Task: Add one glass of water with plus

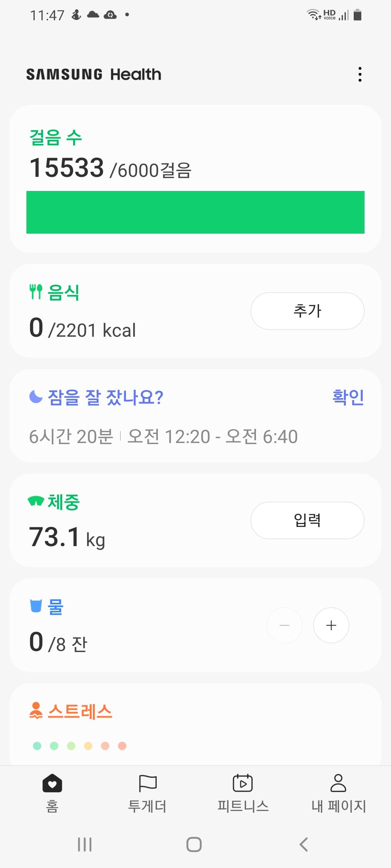Action: coord(331,625)
